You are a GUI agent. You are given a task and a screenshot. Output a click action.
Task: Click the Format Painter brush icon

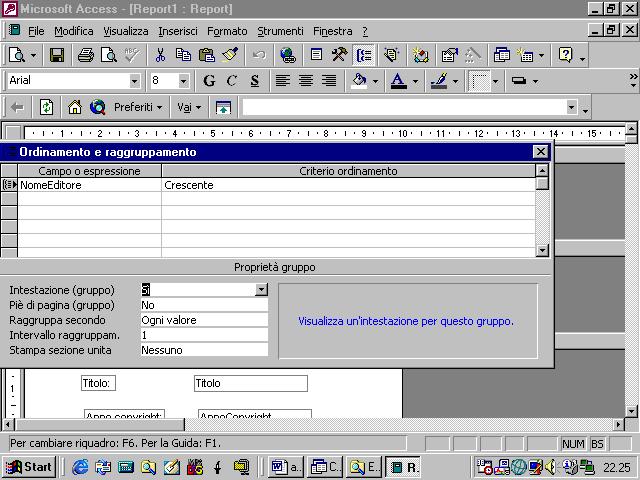230,55
